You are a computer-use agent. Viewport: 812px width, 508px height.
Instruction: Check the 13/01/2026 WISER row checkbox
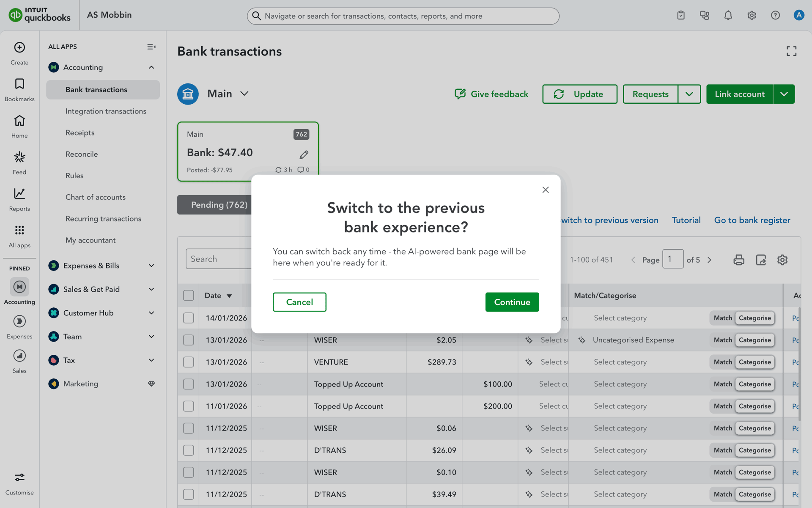click(x=189, y=340)
